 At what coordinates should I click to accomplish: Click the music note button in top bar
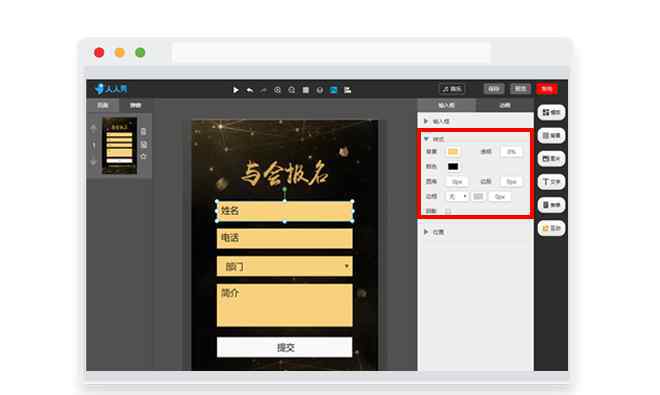452,89
